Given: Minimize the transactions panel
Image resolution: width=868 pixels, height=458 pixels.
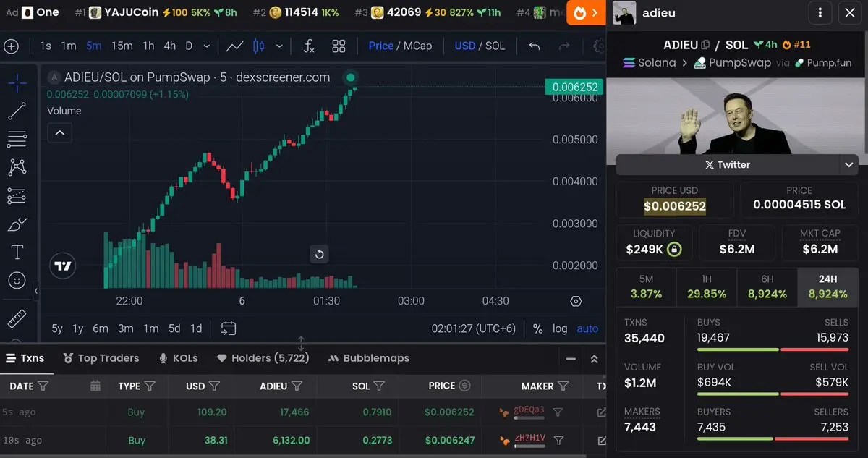Looking at the screenshot, I should pyautogui.click(x=571, y=359).
